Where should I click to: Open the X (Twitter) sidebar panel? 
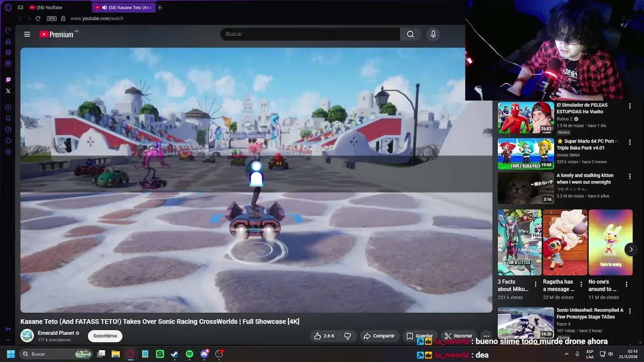point(8,91)
